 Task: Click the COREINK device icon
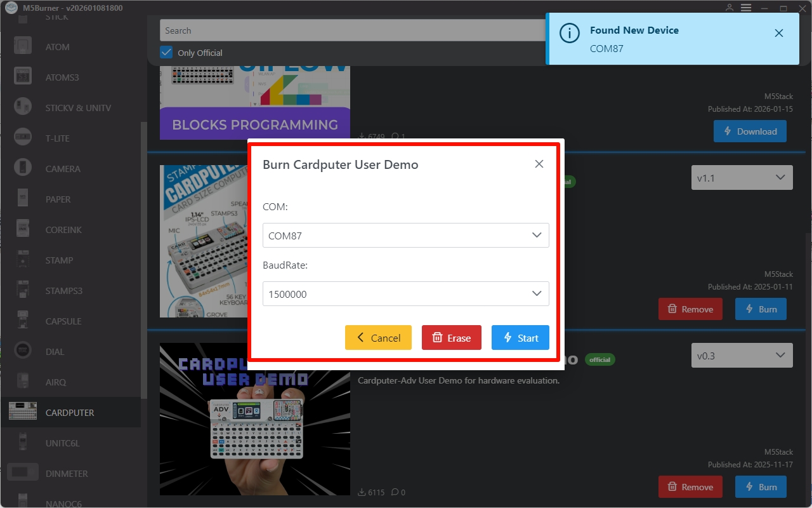(x=23, y=229)
